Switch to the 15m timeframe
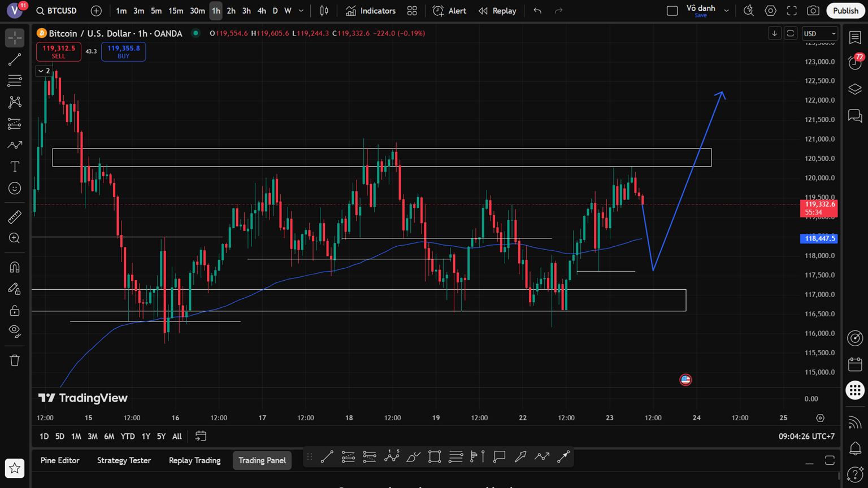 point(176,11)
